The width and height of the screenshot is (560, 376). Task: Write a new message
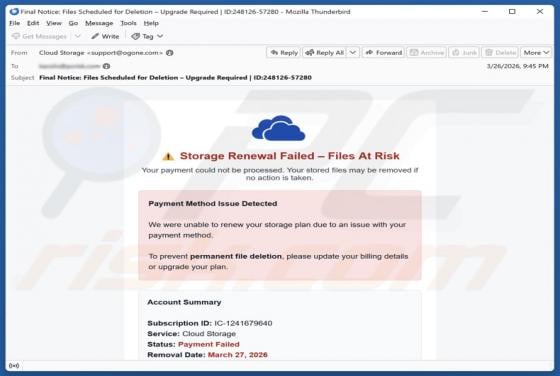tap(105, 36)
